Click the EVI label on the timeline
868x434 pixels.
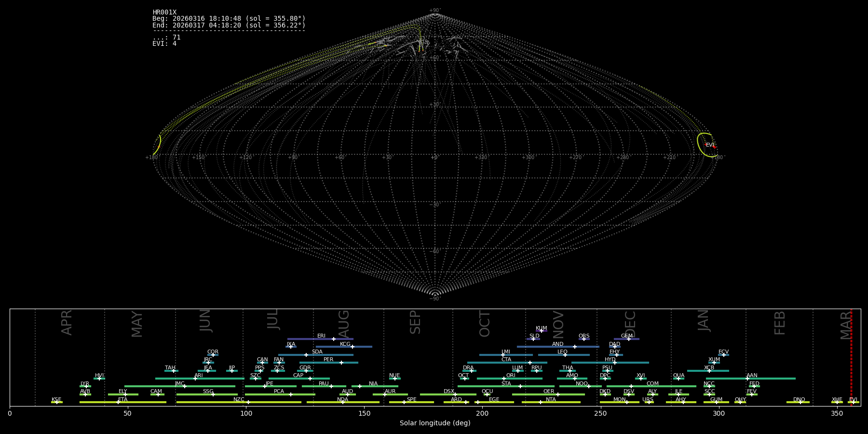point(853,399)
